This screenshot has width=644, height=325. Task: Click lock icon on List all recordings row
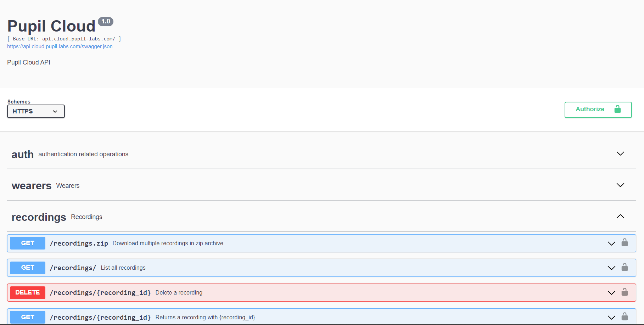point(625,267)
